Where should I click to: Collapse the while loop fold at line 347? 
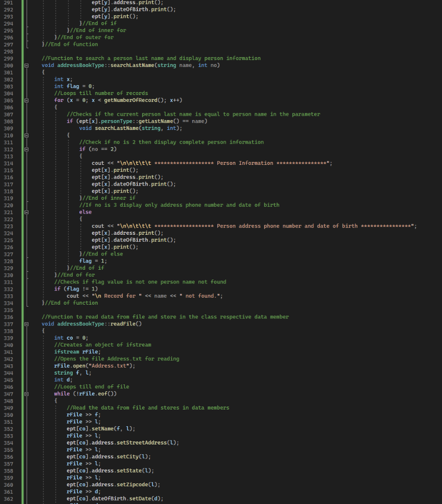(27, 394)
